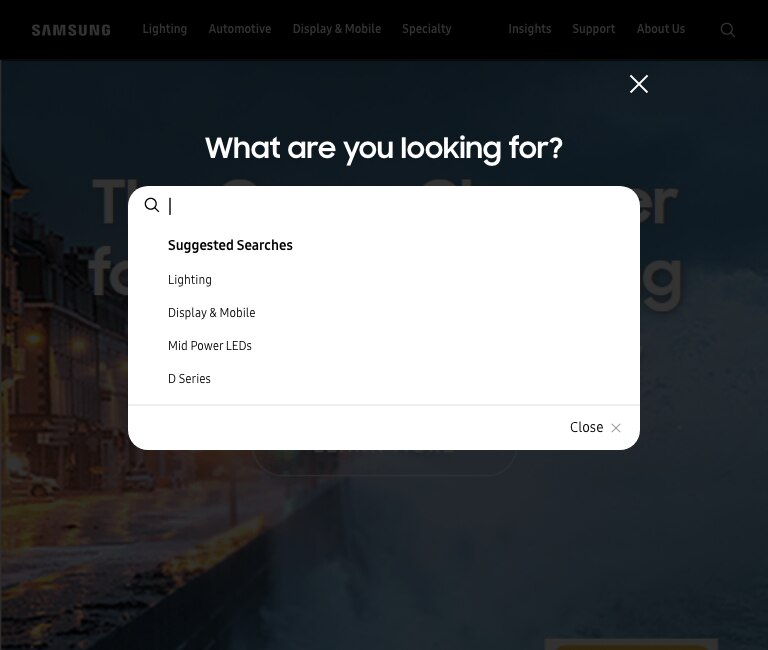Viewport: 768px width, 650px height.
Task: Select the Lighting suggested search
Action: click(x=190, y=280)
